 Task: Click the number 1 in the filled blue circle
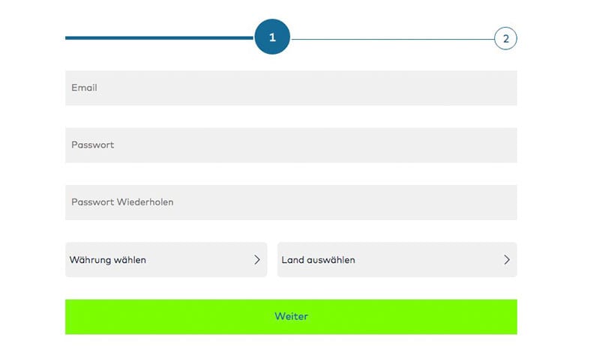272,37
